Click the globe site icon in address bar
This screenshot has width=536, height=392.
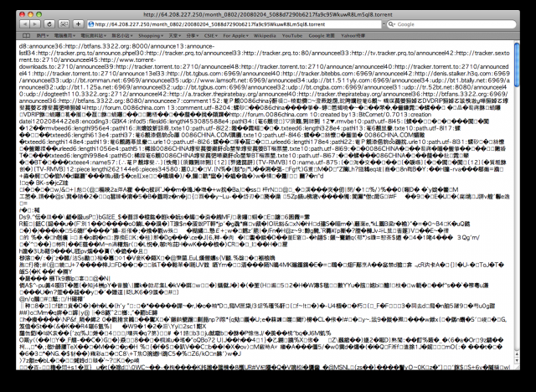point(91,24)
